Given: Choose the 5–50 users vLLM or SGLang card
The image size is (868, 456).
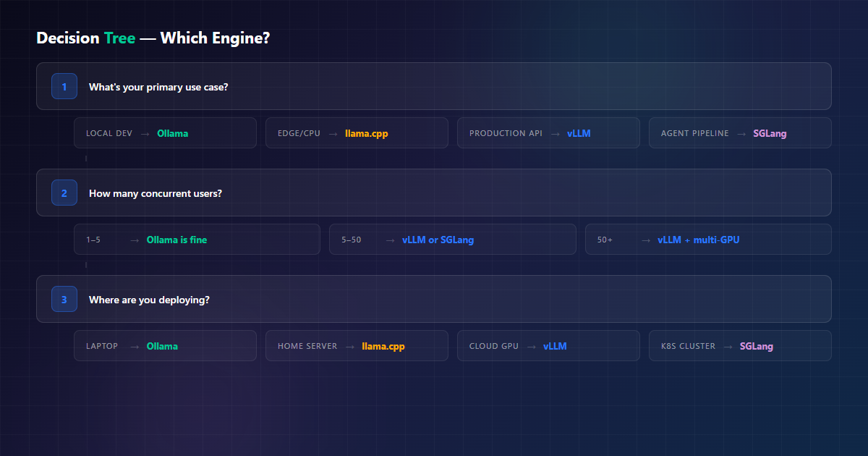Looking at the screenshot, I should coord(453,240).
